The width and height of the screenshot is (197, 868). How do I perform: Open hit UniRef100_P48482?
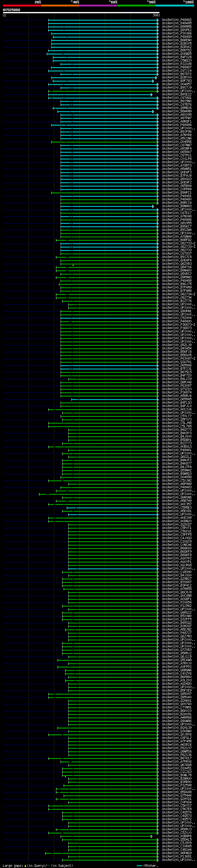[176, 20]
